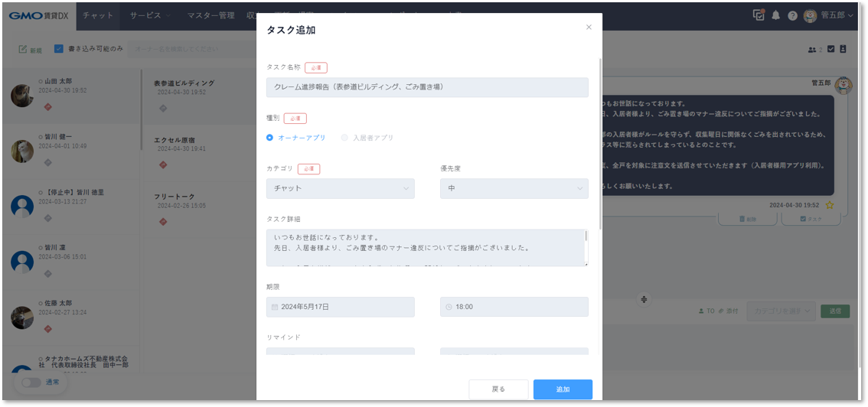Click the clock icon in time field
This screenshot has height=407, width=868.
coord(449,307)
